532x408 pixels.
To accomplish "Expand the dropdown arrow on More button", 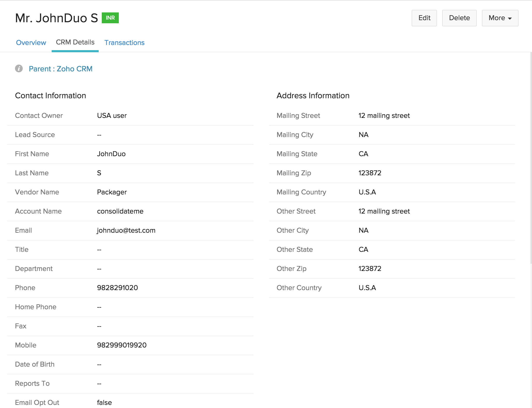I will 509,18.
